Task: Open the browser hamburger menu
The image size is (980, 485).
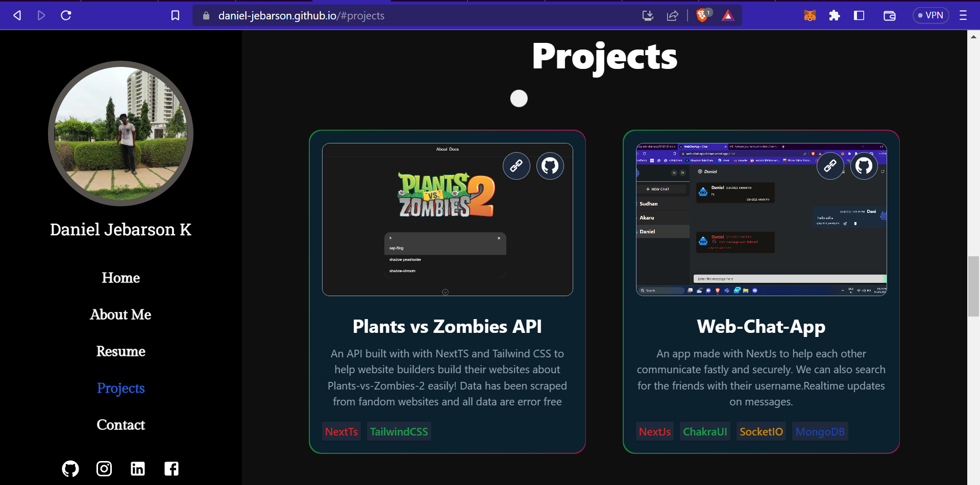Action: (964, 15)
